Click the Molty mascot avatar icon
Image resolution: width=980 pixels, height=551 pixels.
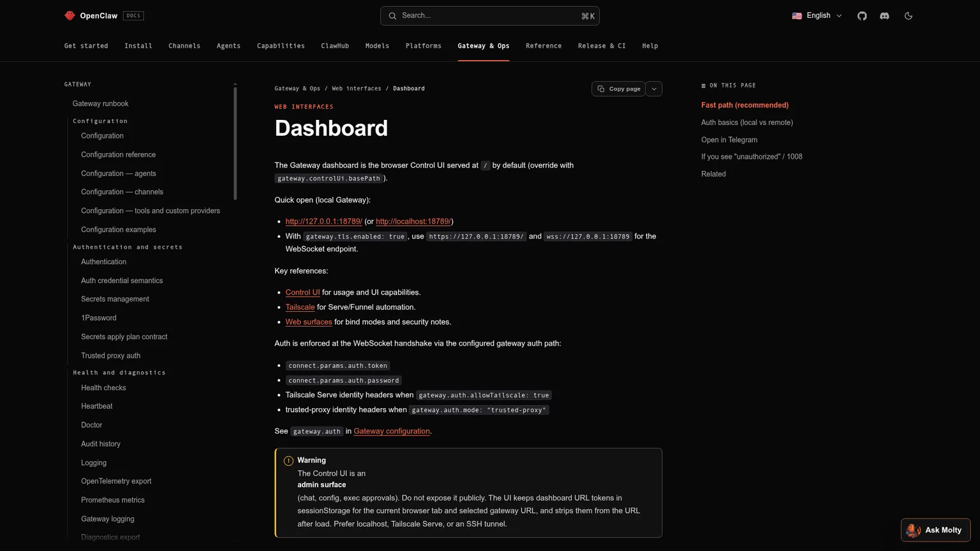[913, 530]
